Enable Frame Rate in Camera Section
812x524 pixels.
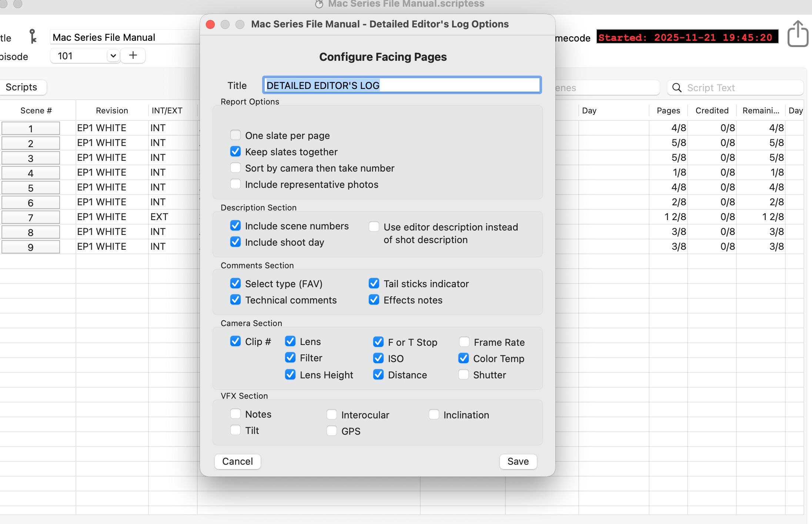point(464,342)
